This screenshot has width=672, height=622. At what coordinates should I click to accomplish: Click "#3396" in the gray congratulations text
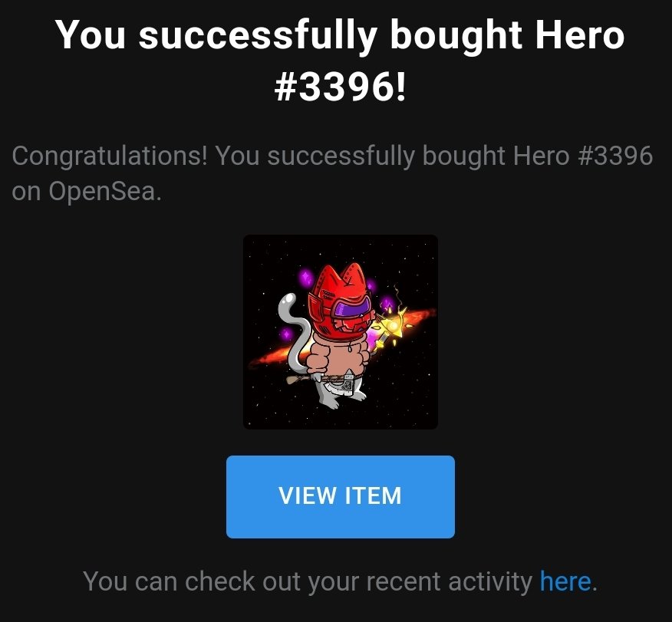pyautogui.click(x=615, y=156)
